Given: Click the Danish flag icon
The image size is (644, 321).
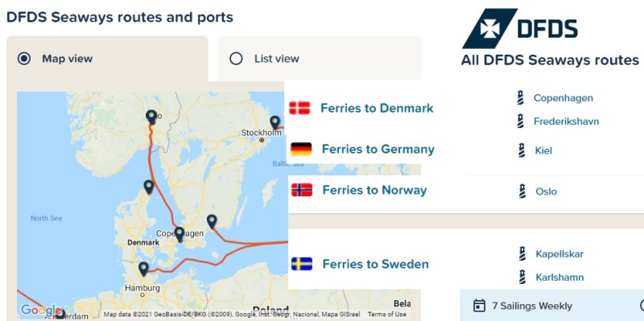Looking at the screenshot, I should coord(299,108).
